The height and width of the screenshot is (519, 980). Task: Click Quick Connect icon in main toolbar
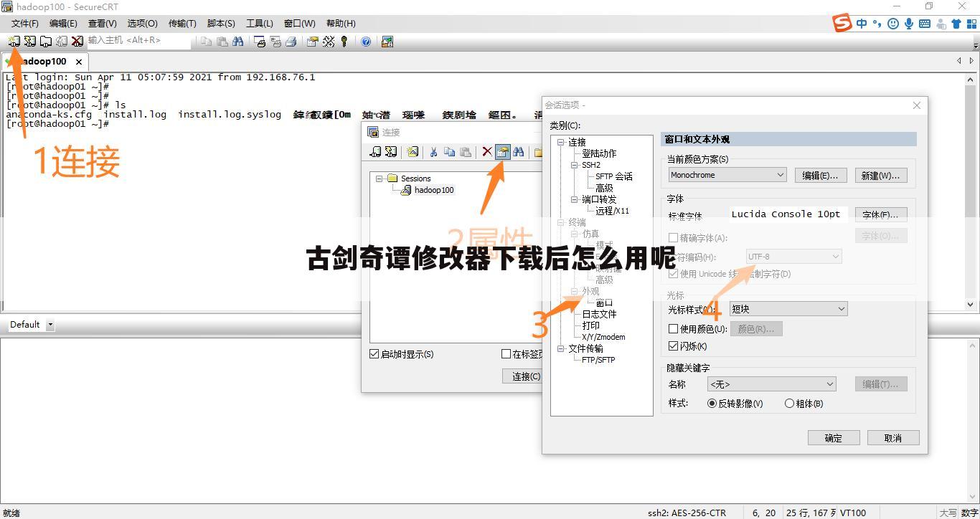(x=29, y=42)
